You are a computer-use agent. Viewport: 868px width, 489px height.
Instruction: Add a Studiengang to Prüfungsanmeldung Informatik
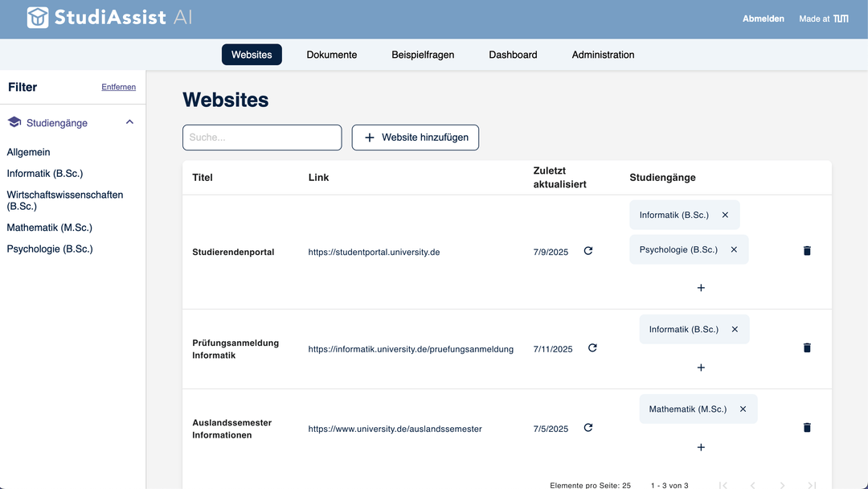point(700,367)
